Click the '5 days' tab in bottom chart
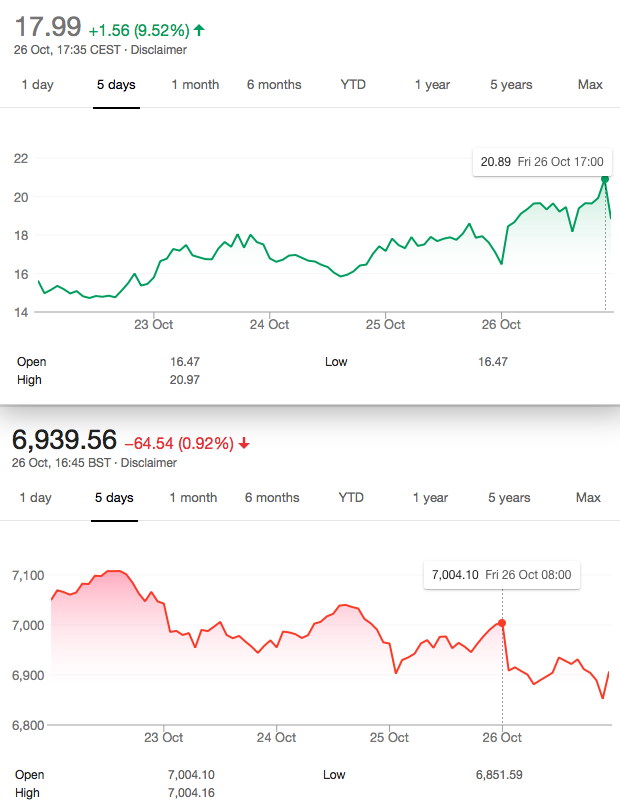620x809 pixels. (x=114, y=498)
